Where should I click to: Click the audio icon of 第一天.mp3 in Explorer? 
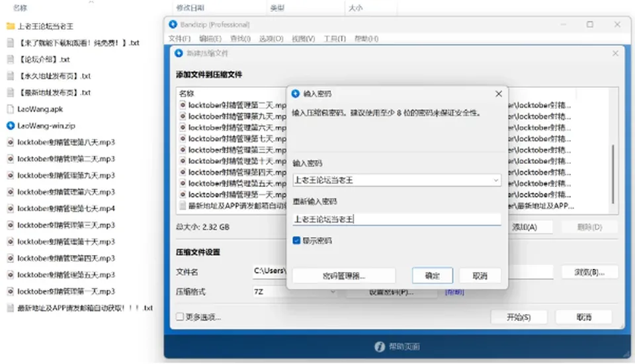pyautogui.click(x=11, y=291)
